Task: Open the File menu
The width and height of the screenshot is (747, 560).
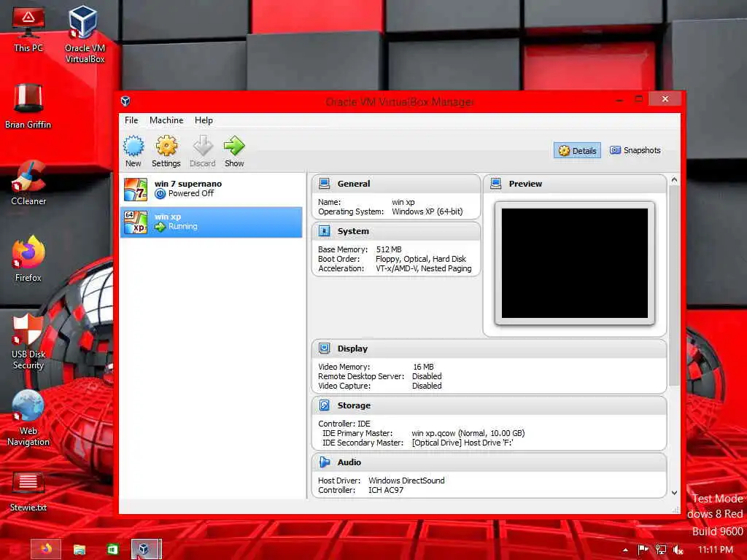Action: pos(131,120)
